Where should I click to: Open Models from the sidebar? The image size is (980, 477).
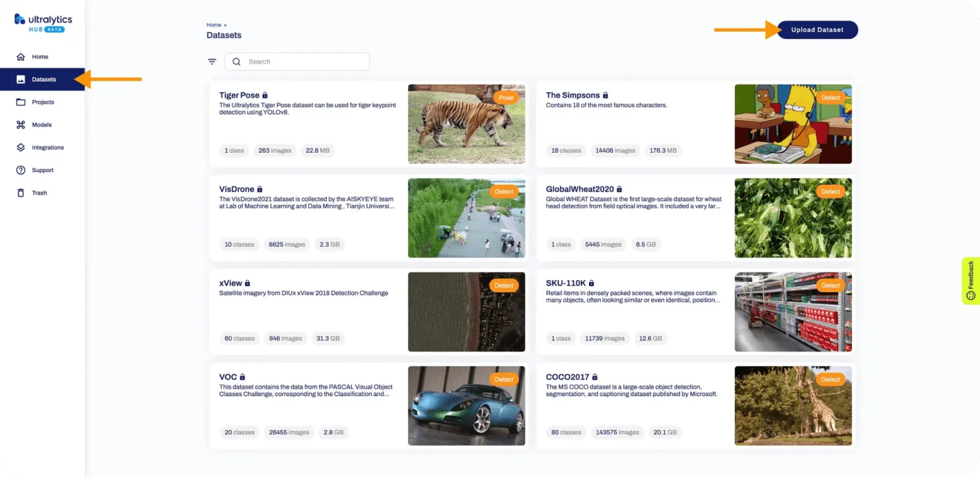tap(42, 125)
